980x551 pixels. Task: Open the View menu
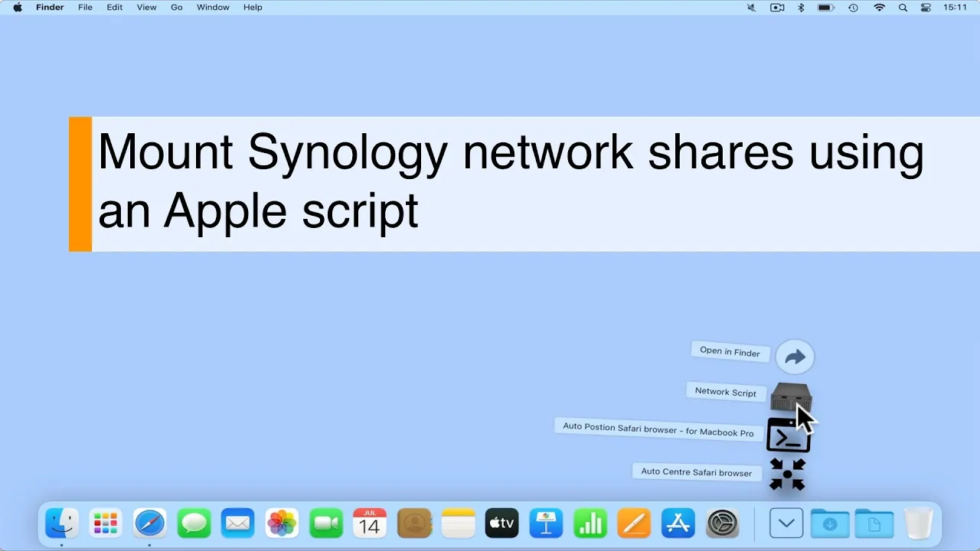pyautogui.click(x=146, y=8)
